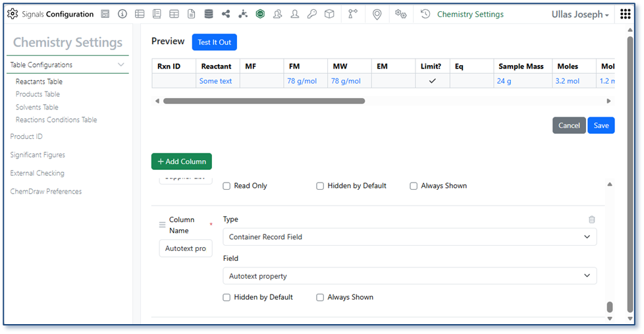Viewport: 644px width, 334px height.
Task: Open the dashboard layout icon in toolbar
Action: [x=105, y=14]
